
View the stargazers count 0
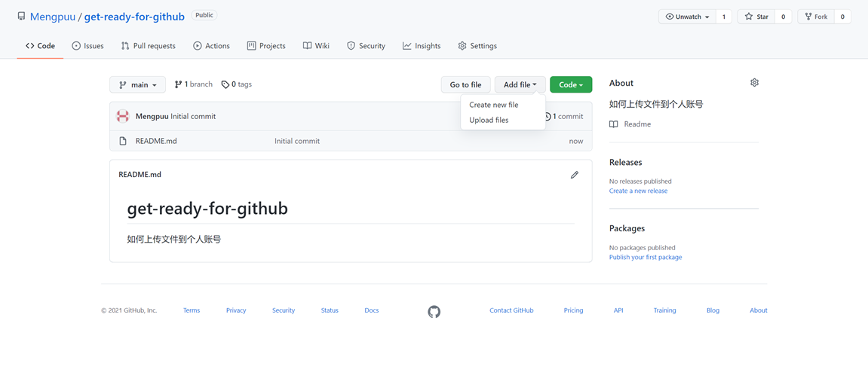(x=784, y=17)
